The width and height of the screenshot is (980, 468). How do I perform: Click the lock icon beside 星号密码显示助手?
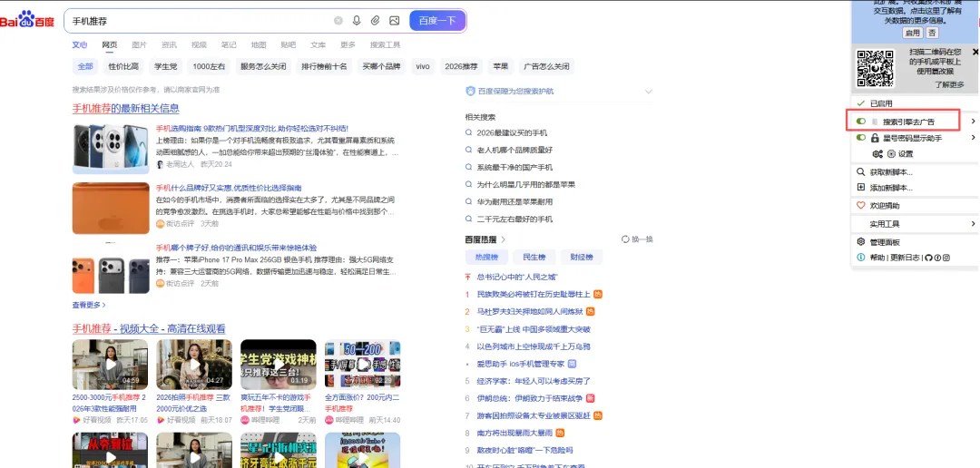(x=875, y=138)
